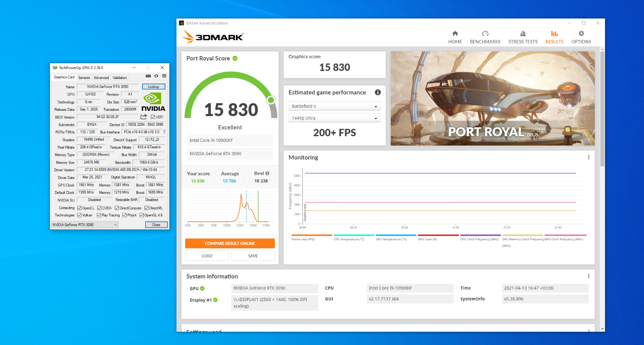Take a GPU-Z screenshot with camera icon
644x345 pixels.
148,76
